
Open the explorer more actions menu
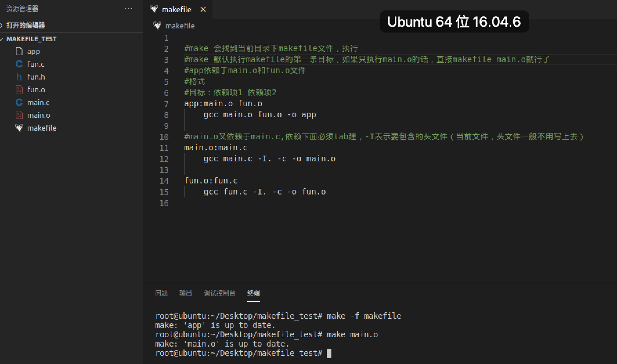coord(128,9)
